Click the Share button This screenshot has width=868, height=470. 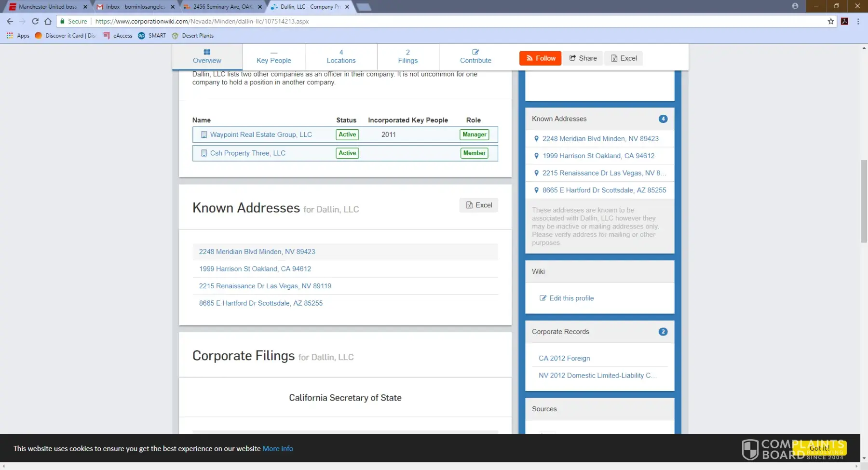(x=583, y=58)
